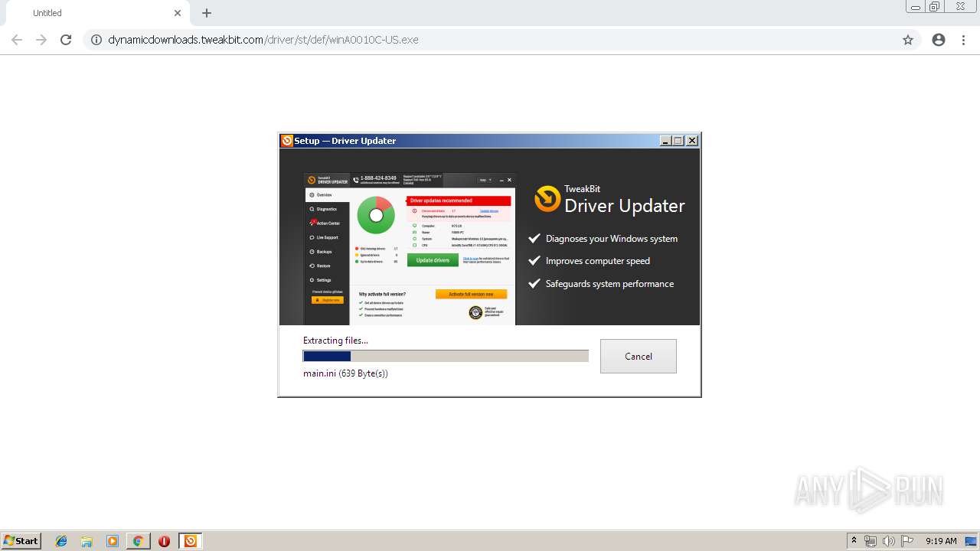Reload the current page
Screen dimensions: 980x551
tap(66, 40)
